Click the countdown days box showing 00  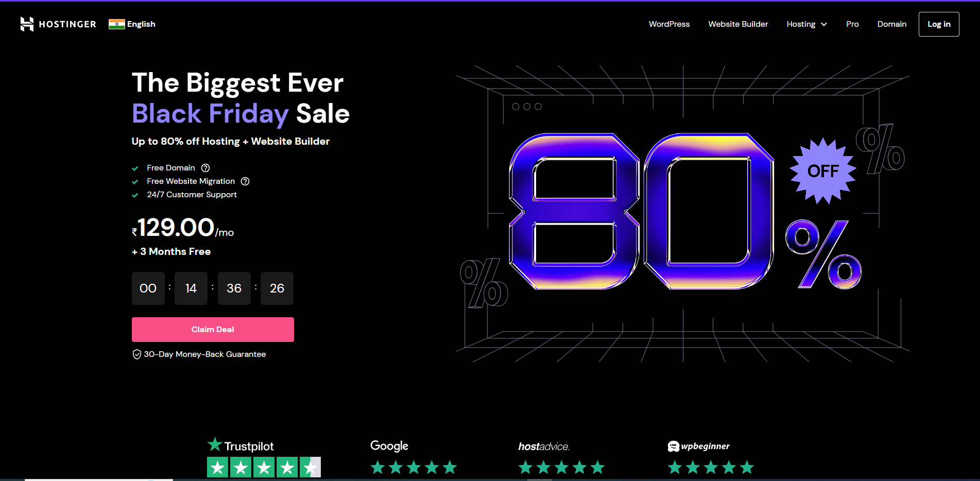click(x=148, y=288)
